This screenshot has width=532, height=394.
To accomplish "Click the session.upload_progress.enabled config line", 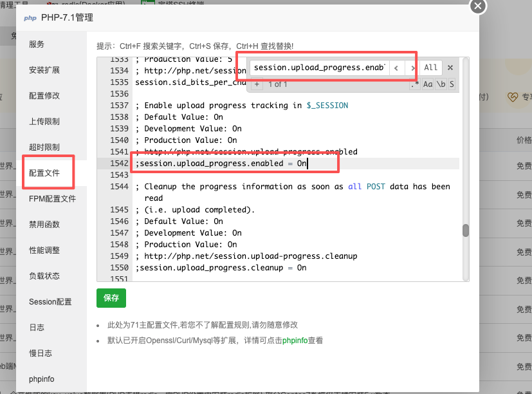I will pos(221,164).
